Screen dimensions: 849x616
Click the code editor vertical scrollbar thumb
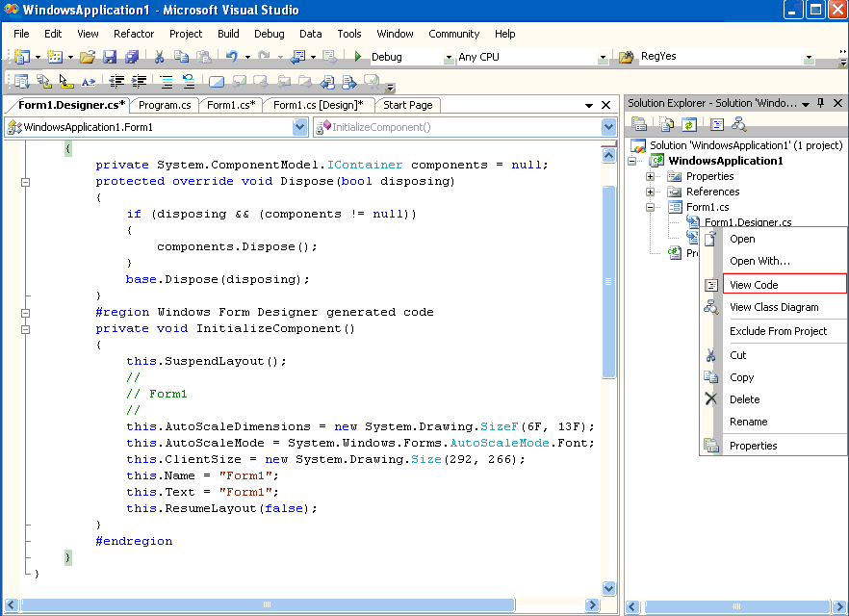coord(608,281)
